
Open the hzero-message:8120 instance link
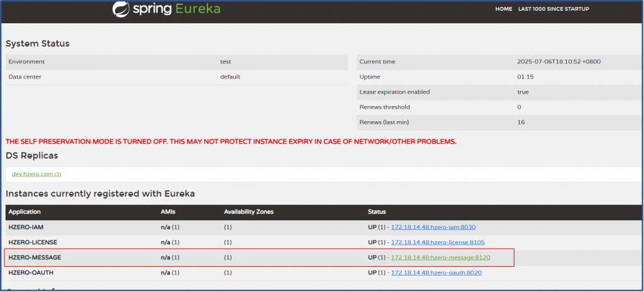tap(440, 257)
